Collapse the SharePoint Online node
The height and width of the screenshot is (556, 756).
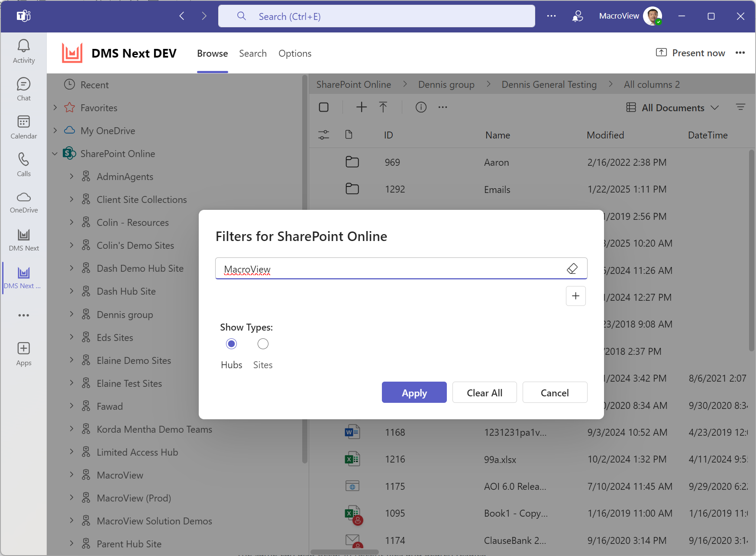point(55,153)
